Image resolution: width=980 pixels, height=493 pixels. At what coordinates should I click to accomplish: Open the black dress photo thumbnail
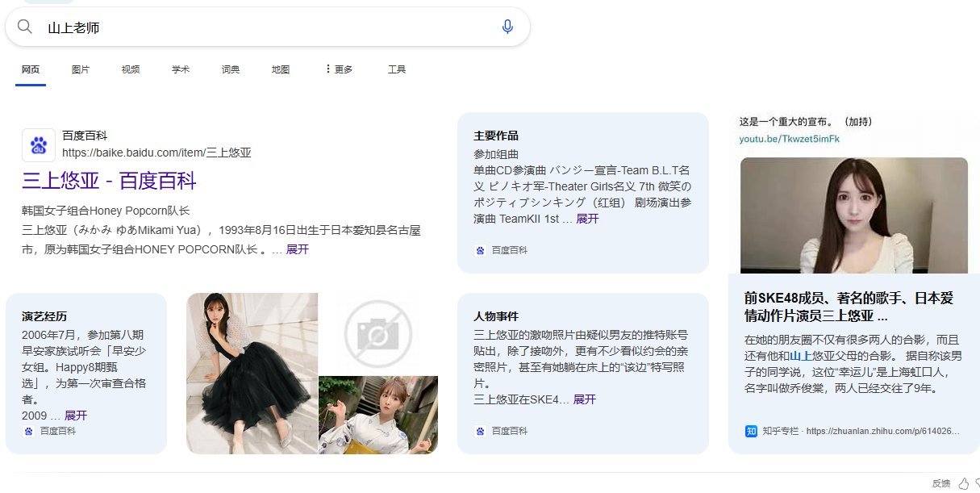tap(252, 373)
